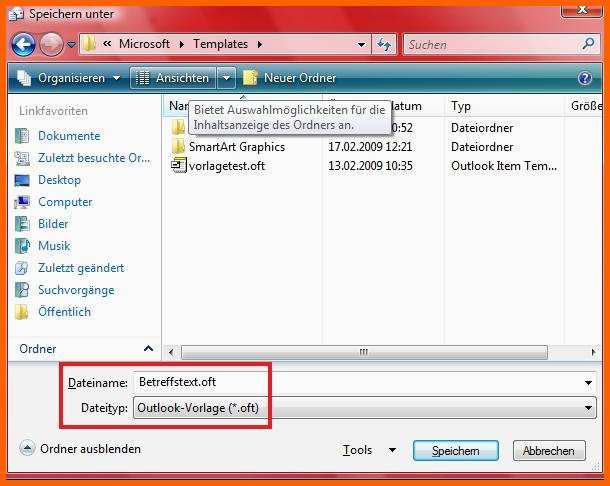Screen dimensions: 610x486
Task: Open Bilder in favorites
Action: 53,224
